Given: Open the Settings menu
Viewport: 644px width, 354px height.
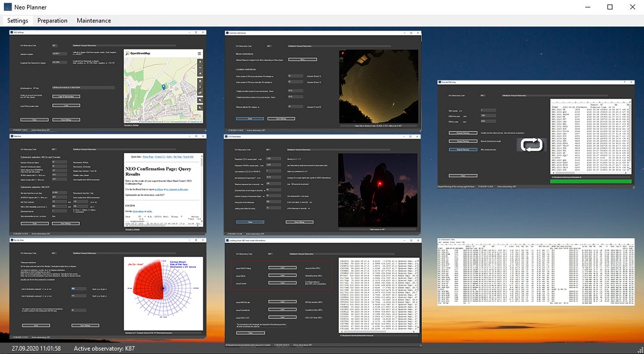Looking at the screenshot, I should tap(17, 21).
